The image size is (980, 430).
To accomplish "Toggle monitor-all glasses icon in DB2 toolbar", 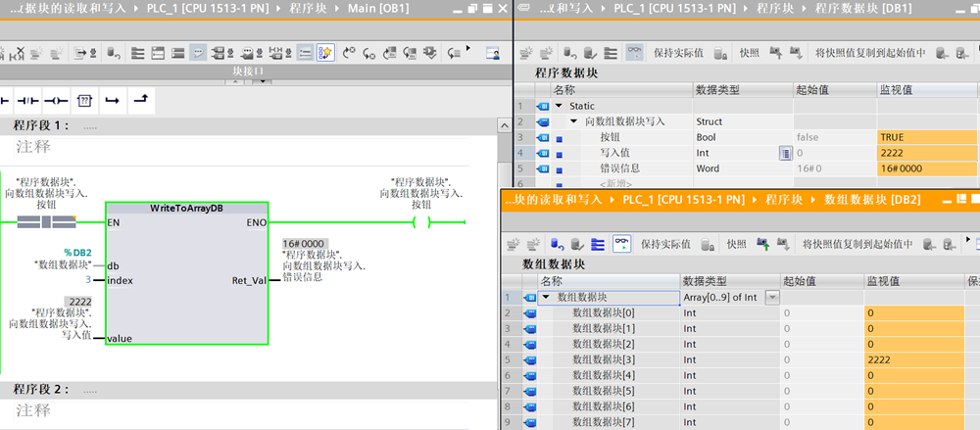I will (x=621, y=244).
